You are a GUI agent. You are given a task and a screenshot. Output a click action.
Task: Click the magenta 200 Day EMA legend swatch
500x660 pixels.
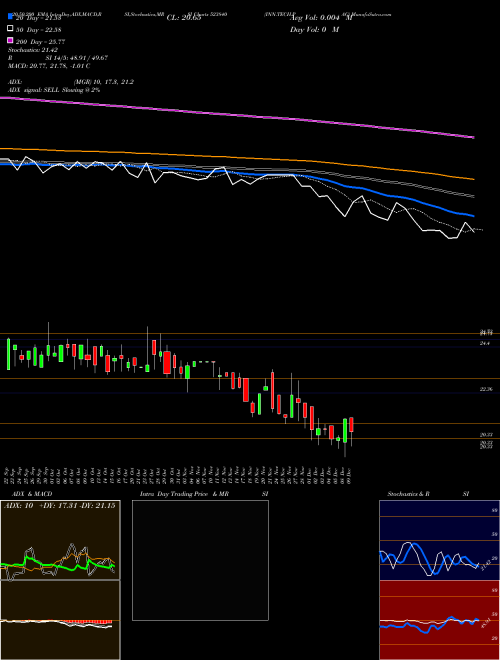coord(10,40)
